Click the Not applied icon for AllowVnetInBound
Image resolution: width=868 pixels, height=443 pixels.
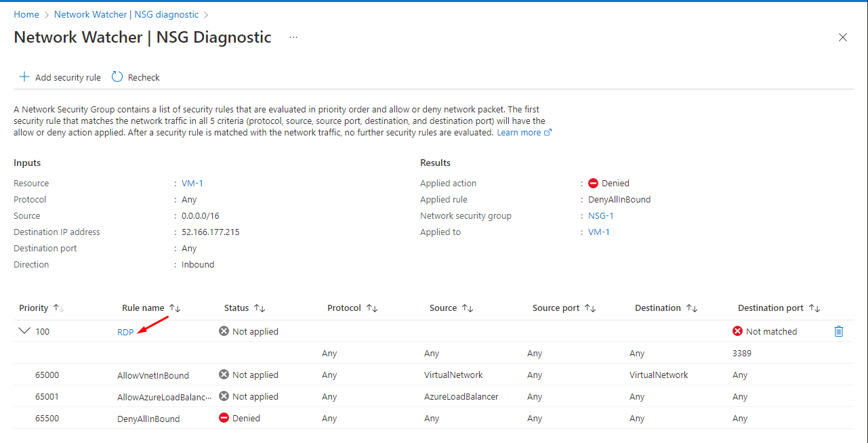click(x=224, y=375)
